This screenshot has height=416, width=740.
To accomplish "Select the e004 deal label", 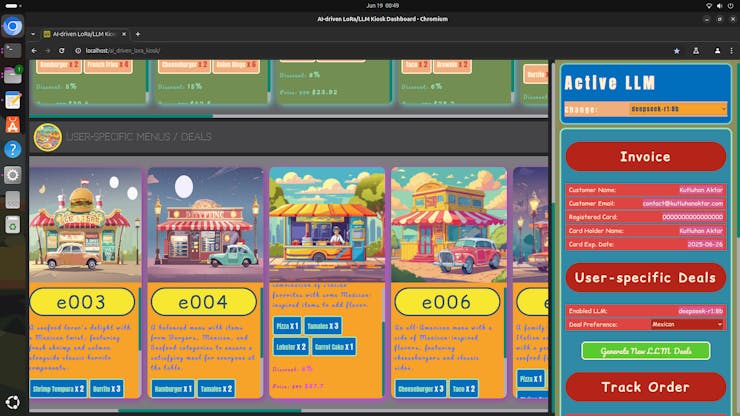I will [203, 302].
